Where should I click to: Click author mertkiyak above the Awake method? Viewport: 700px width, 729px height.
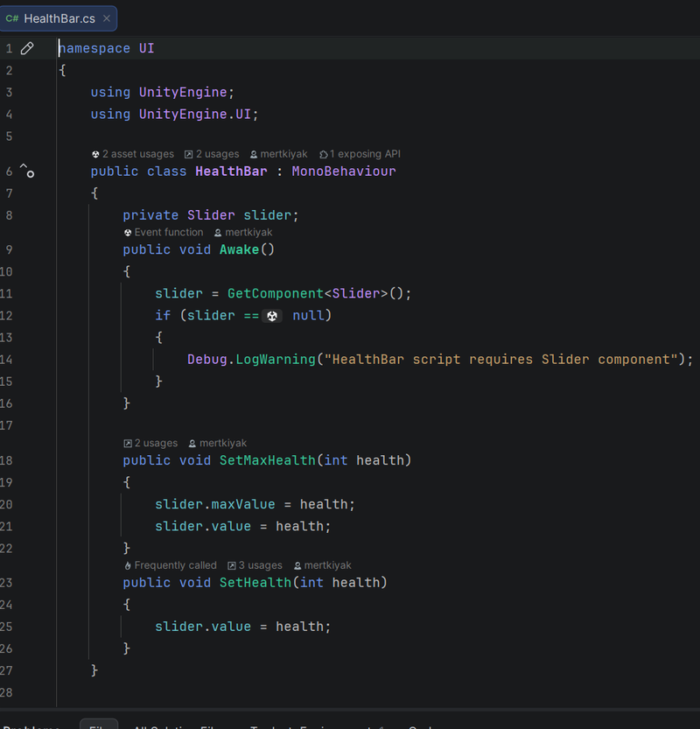243,233
